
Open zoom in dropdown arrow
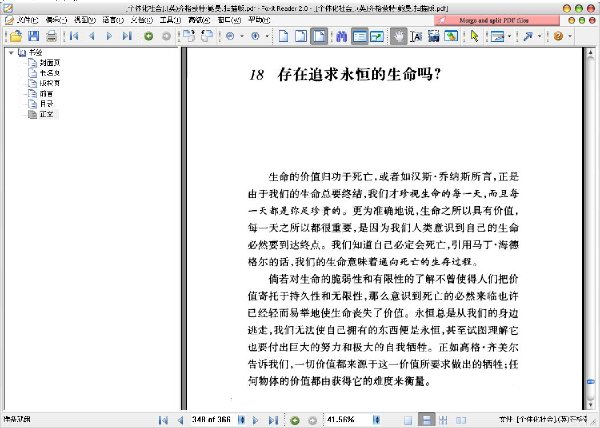pos(267,36)
